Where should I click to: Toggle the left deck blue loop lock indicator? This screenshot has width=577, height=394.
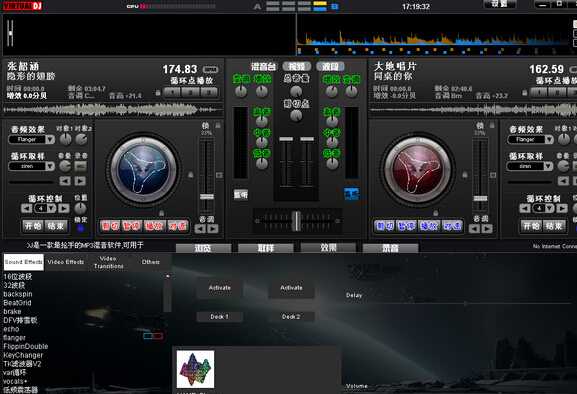click(x=81, y=228)
